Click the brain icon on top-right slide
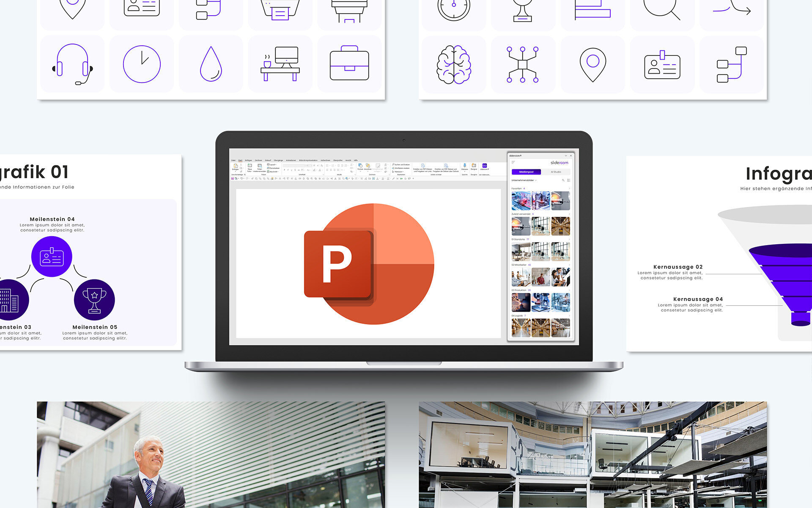Image resolution: width=812 pixels, height=508 pixels. pyautogui.click(x=454, y=64)
